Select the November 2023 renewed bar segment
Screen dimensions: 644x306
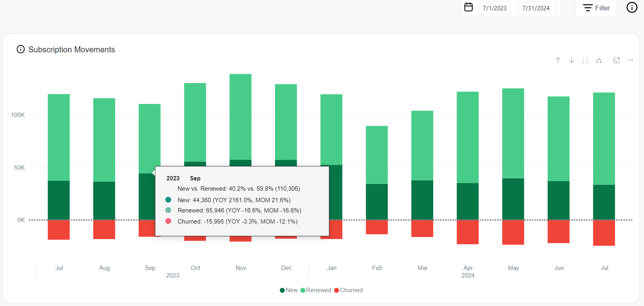241,117
